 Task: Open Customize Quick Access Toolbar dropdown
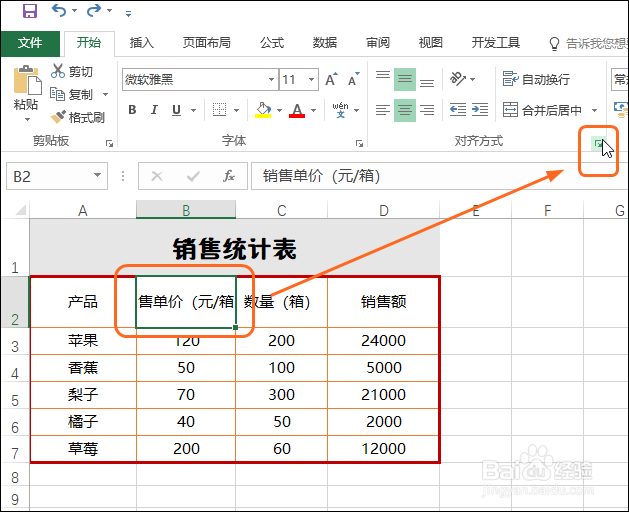[128, 14]
